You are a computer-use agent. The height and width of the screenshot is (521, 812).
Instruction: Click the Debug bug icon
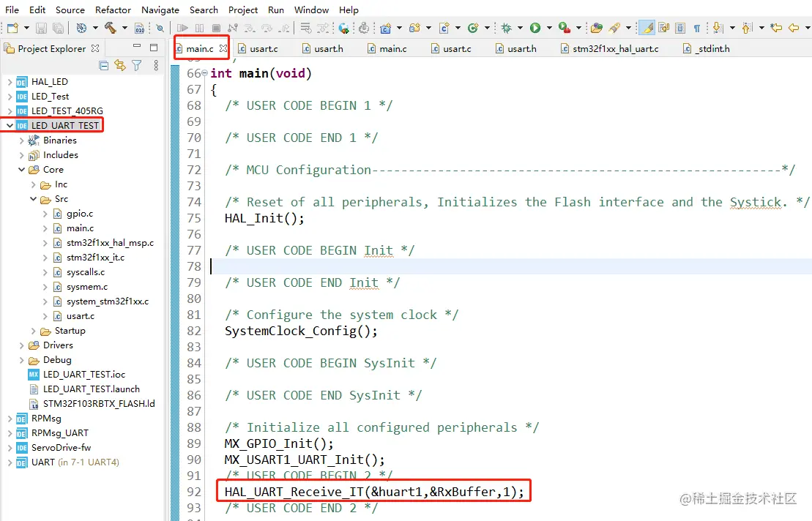pyautogui.click(x=507, y=28)
